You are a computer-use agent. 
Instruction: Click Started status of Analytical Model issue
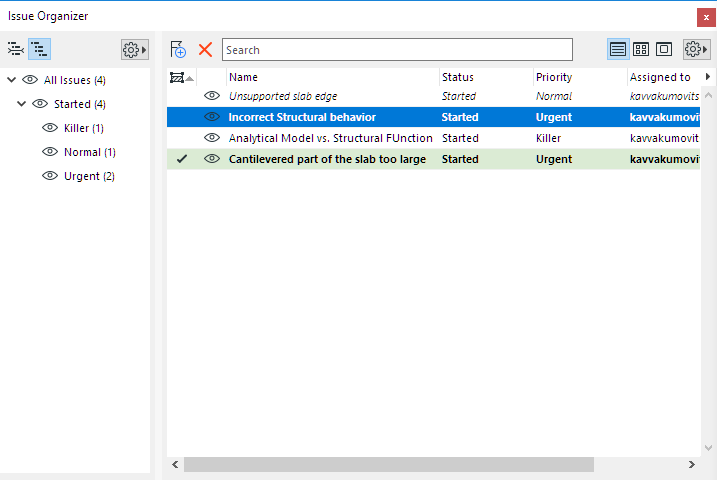point(460,139)
